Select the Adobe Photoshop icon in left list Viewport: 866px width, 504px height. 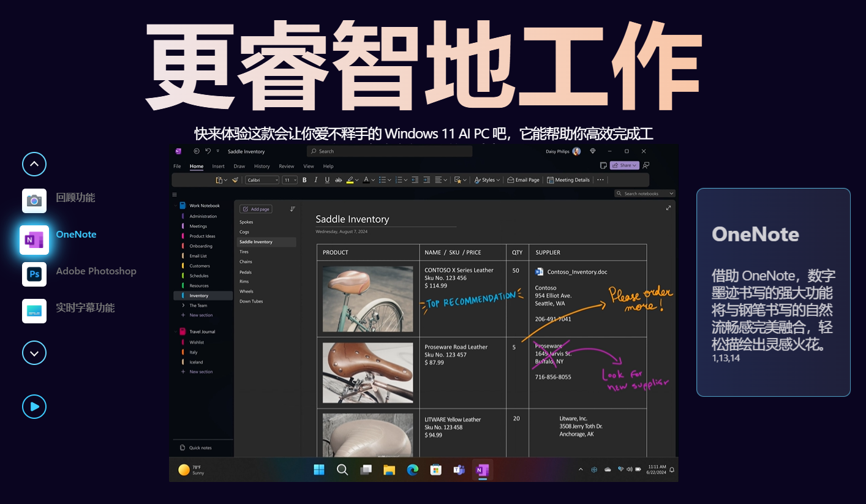[34, 274]
